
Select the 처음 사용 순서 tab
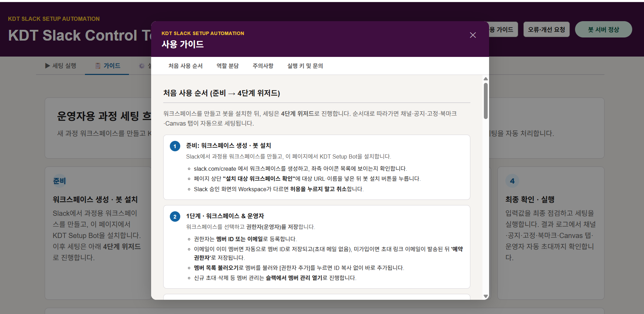click(x=185, y=66)
